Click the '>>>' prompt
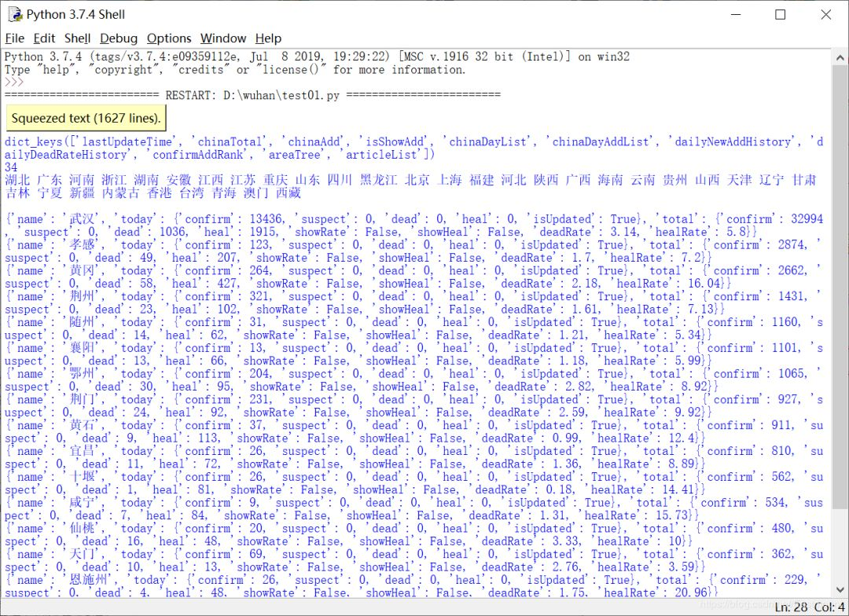The image size is (849, 616). click(x=14, y=82)
